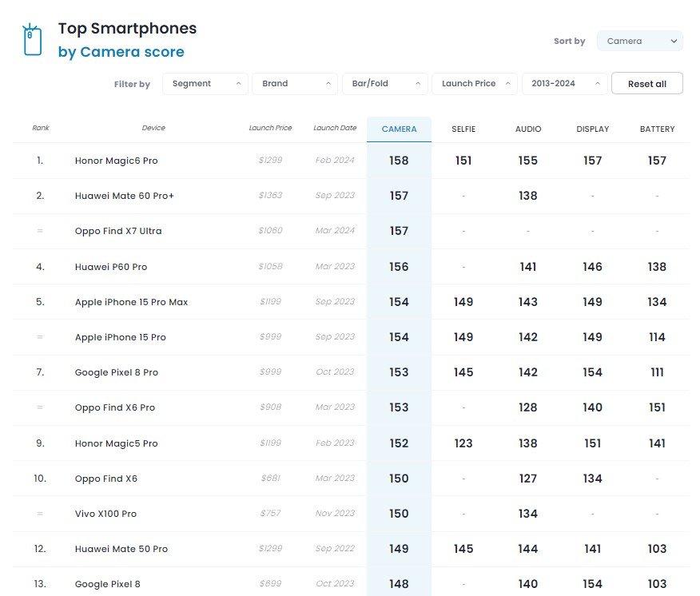Select the DISPLAY column tab
The width and height of the screenshot is (700, 596).
pyautogui.click(x=592, y=129)
